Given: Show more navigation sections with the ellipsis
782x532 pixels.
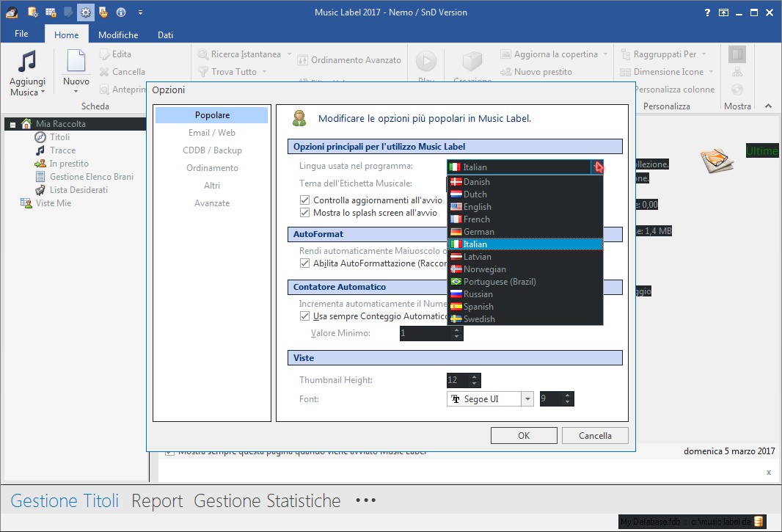Looking at the screenshot, I should tap(365, 500).
